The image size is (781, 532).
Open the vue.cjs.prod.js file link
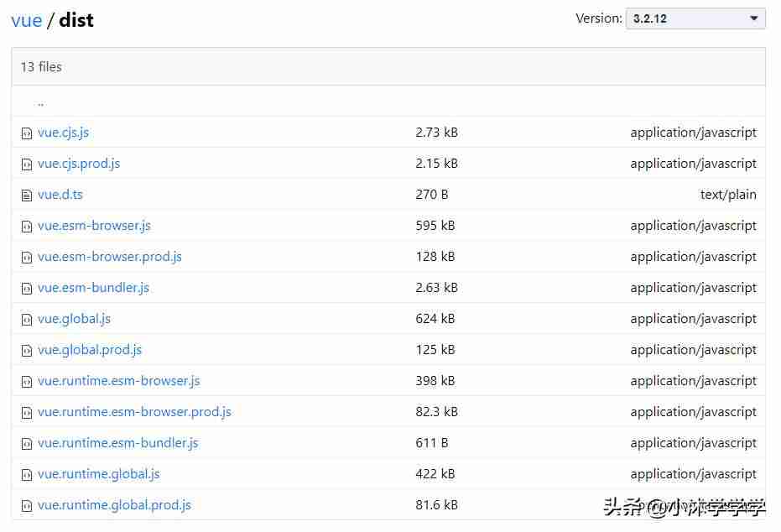pyautogui.click(x=79, y=164)
